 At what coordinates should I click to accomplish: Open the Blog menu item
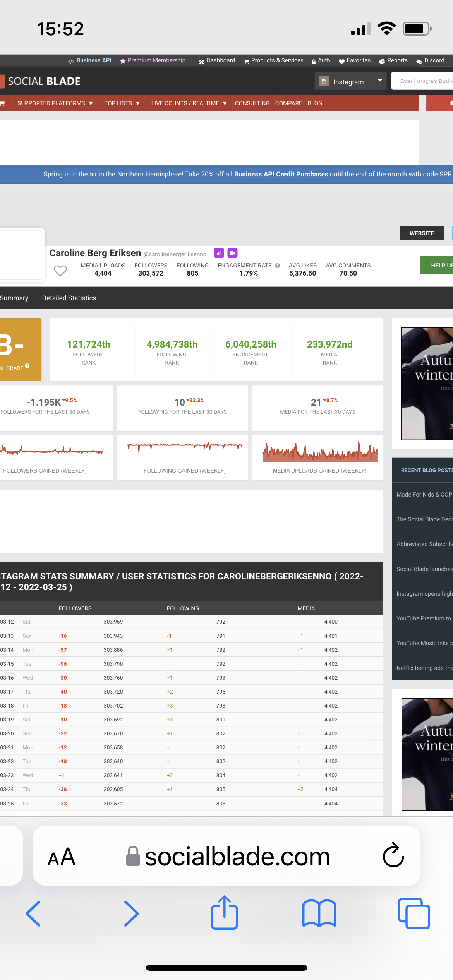315,103
